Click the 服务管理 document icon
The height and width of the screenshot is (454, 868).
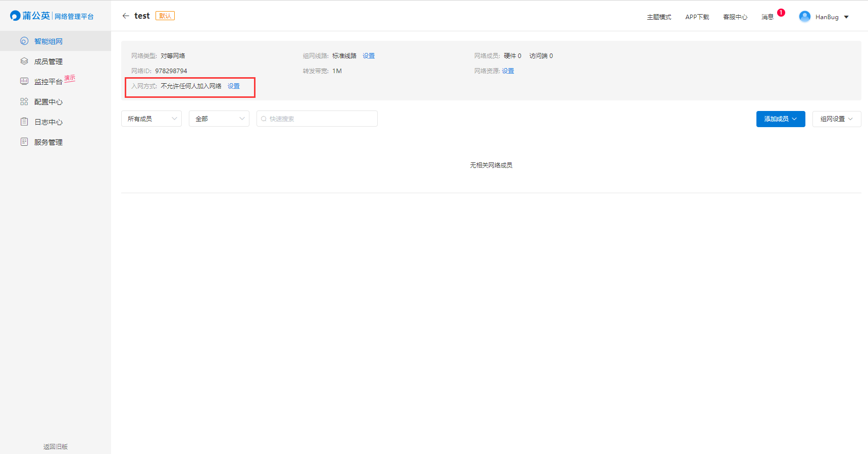tap(24, 142)
